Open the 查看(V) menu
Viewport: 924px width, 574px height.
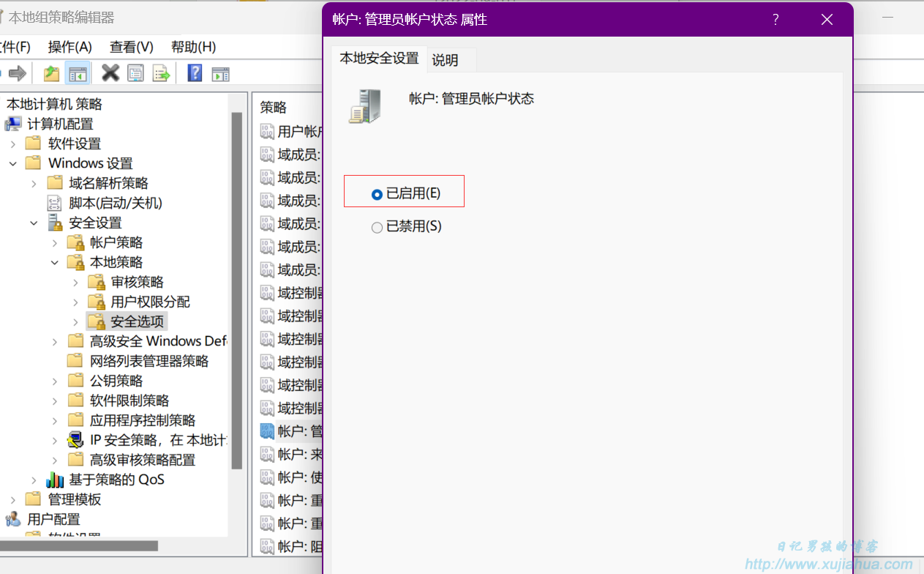point(131,47)
